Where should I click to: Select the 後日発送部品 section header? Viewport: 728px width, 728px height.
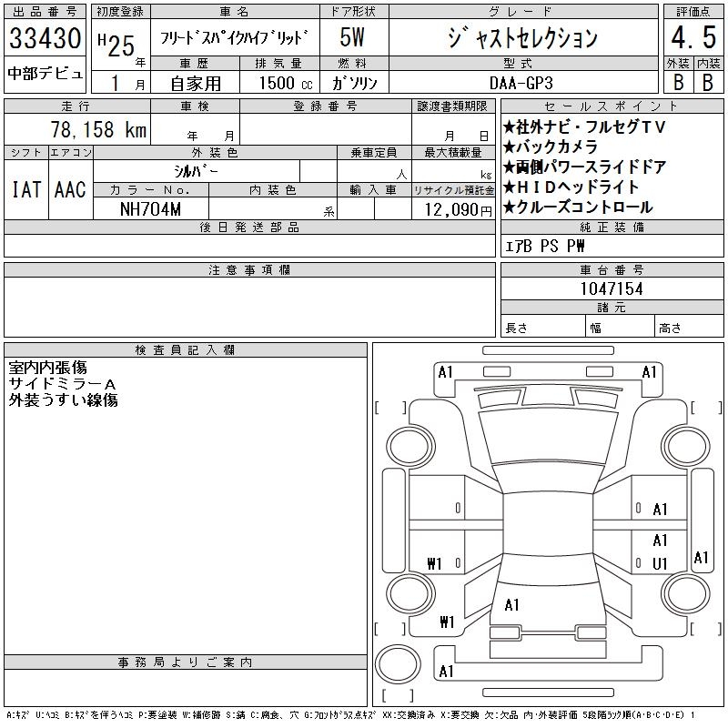pyautogui.click(x=249, y=227)
